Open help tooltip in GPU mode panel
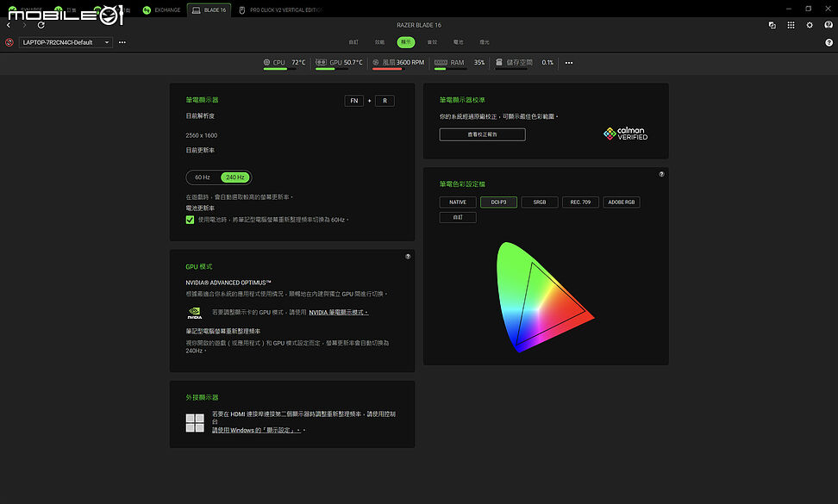 [x=408, y=257]
